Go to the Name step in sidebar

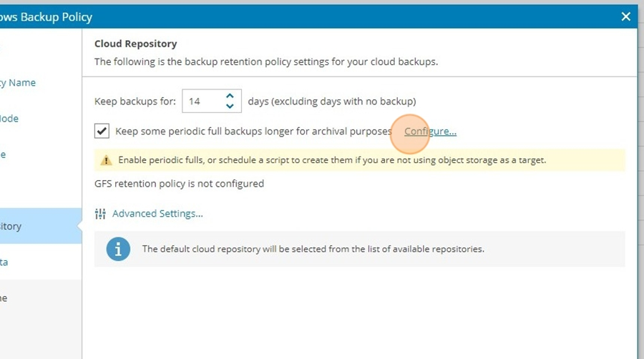[18, 82]
